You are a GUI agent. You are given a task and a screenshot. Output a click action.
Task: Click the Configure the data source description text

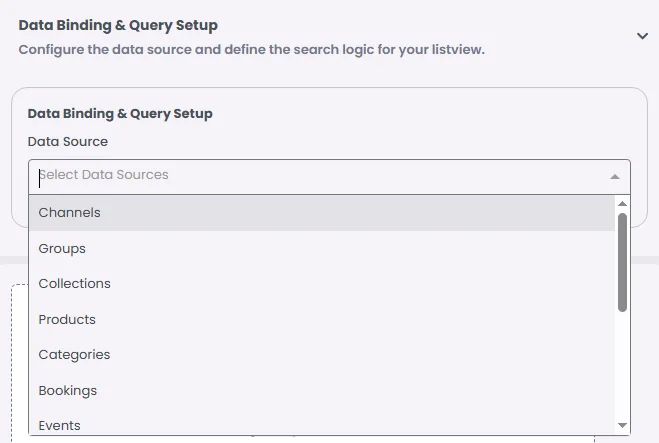(x=251, y=49)
